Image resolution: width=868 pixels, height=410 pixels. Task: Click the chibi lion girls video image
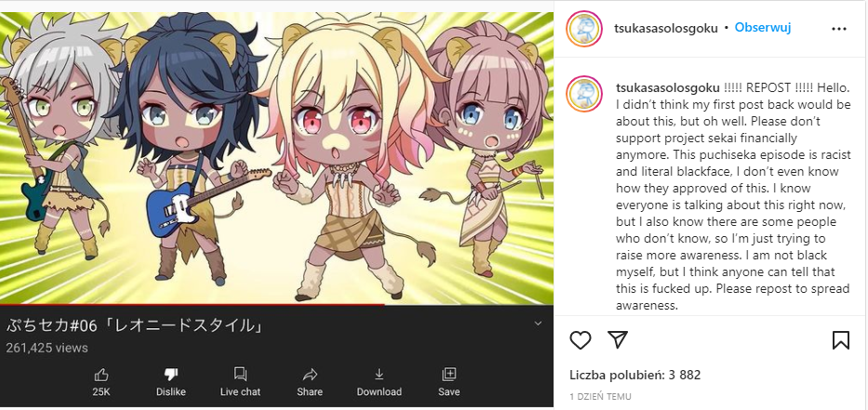(x=277, y=158)
